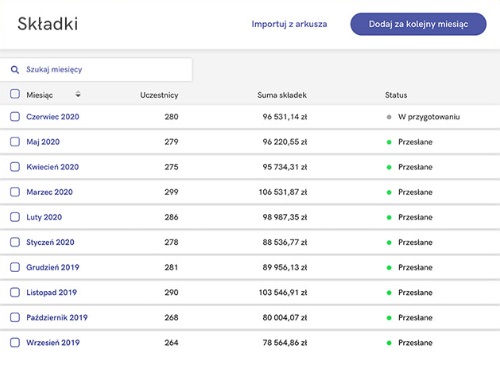Screen dimensions: 500x368
Task: Open the Marzec 2020 month link
Action: (x=49, y=192)
